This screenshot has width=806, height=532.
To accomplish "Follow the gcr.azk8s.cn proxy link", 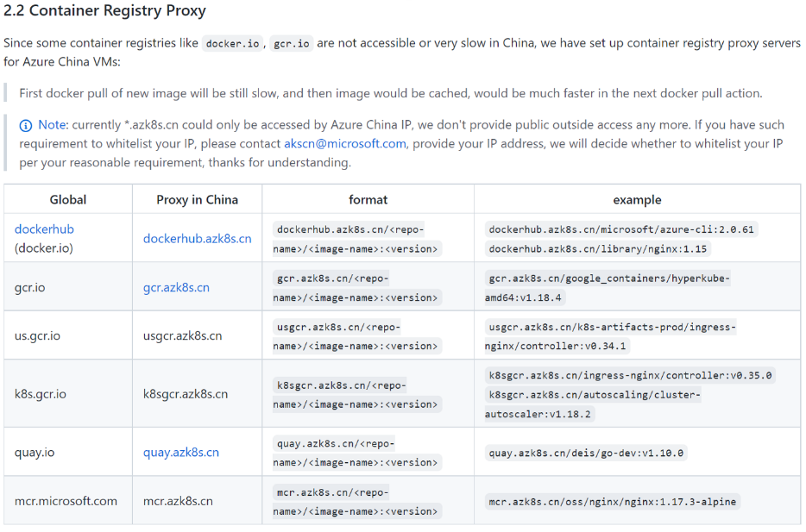I will pyautogui.click(x=176, y=288).
